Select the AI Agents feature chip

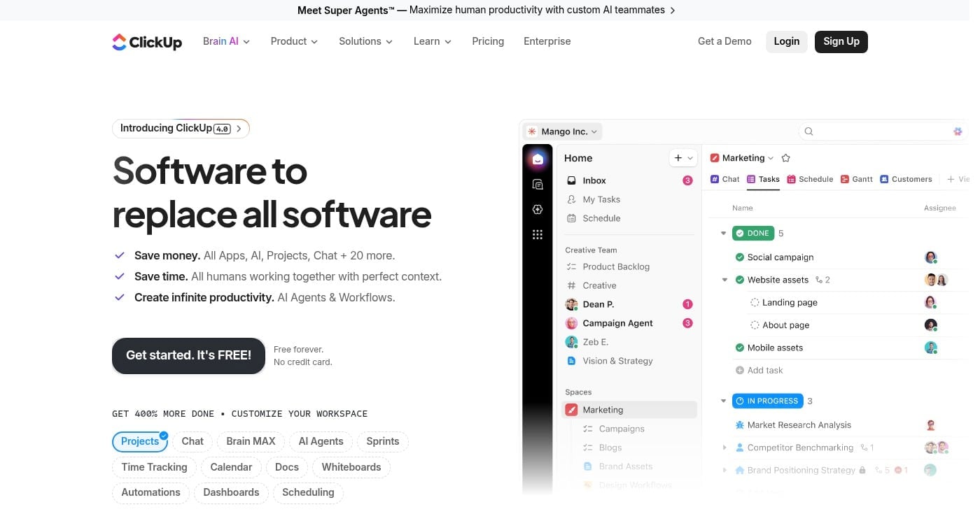tap(321, 441)
